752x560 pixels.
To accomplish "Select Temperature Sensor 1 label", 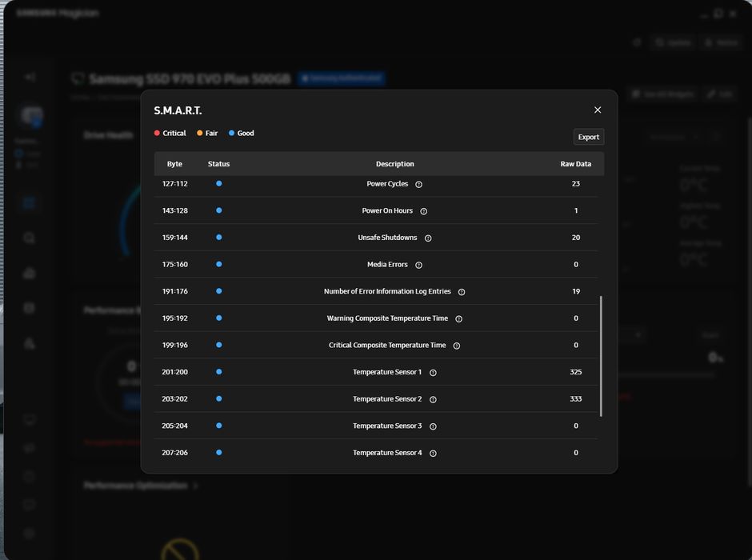I will click(x=387, y=371).
